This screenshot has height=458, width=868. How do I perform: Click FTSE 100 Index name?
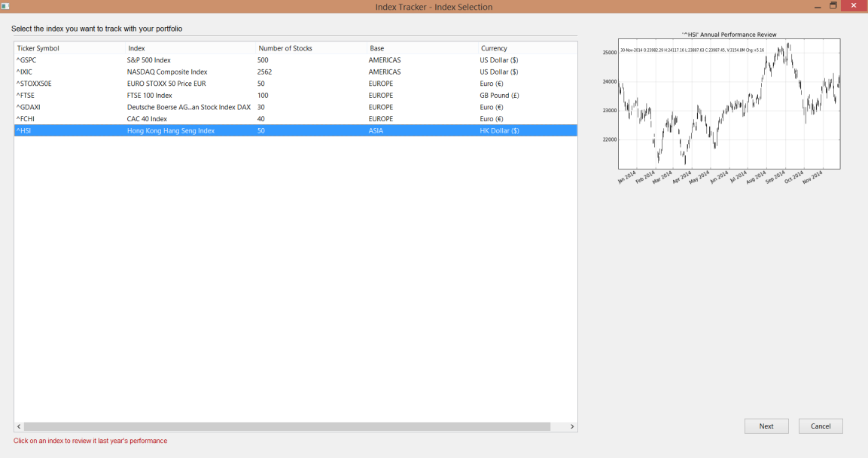point(150,95)
